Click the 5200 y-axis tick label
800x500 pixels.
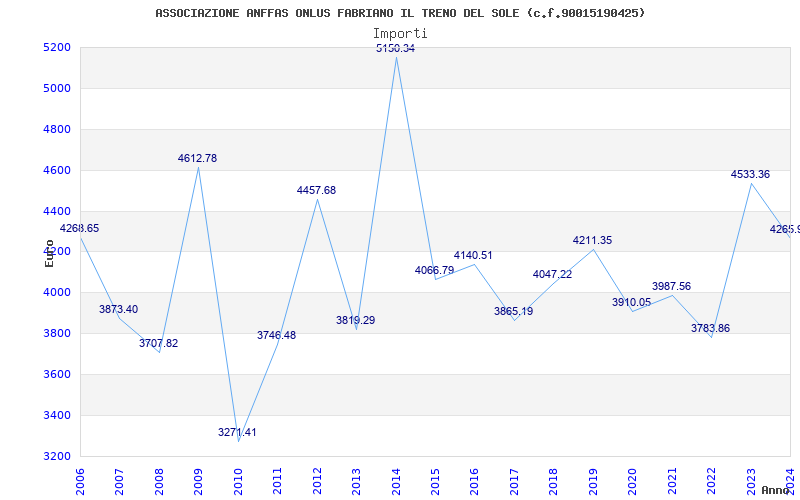tap(58, 47)
